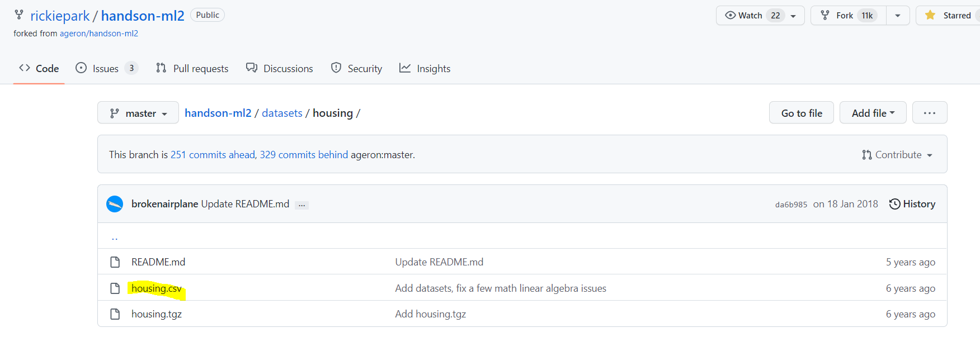The height and width of the screenshot is (337, 980).
Task: Click the Discussions speech bubble icon
Action: tap(252, 68)
